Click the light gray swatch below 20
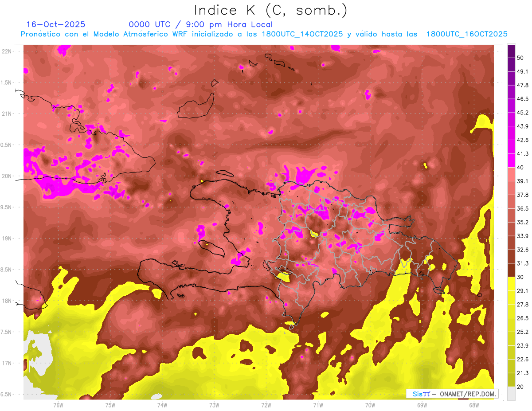This screenshot has width=532, height=411. 511,393
